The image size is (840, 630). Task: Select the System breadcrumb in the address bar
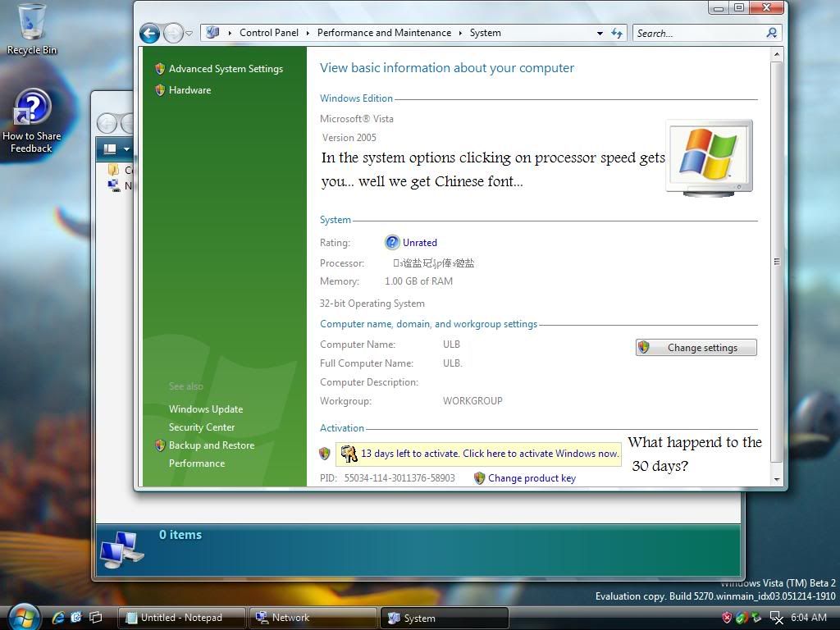486,33
